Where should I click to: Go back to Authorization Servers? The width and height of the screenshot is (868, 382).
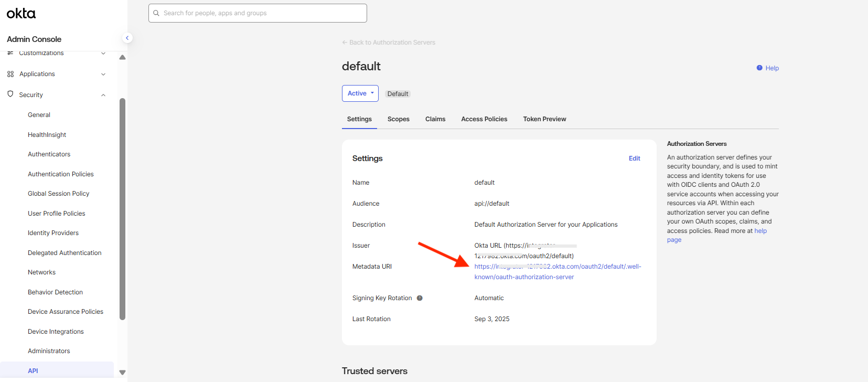tap(389, 43)
